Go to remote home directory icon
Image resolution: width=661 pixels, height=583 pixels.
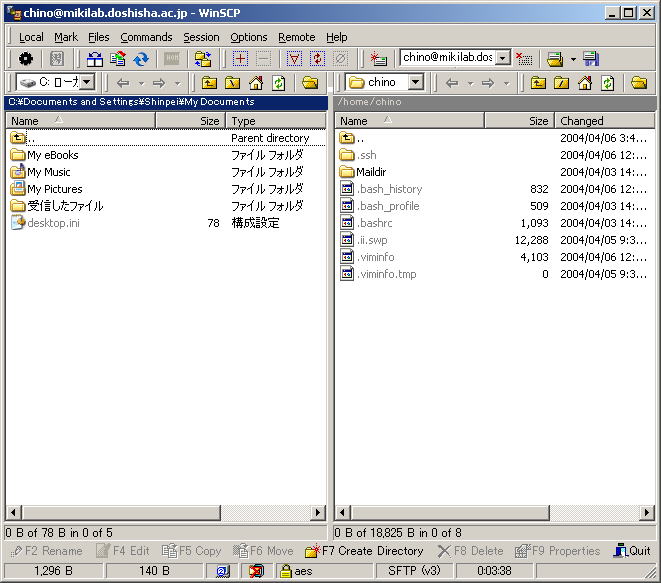585,83
